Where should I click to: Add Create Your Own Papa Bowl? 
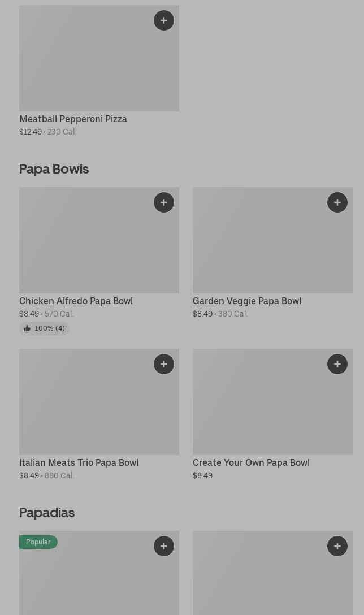click(x=337, y=365)
